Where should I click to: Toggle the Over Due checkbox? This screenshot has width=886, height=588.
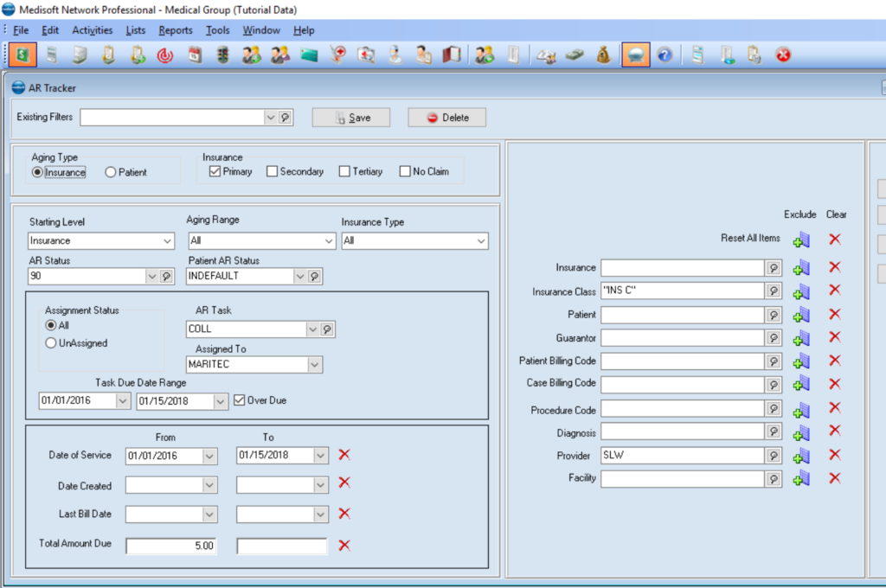click(x=239, y=399)
